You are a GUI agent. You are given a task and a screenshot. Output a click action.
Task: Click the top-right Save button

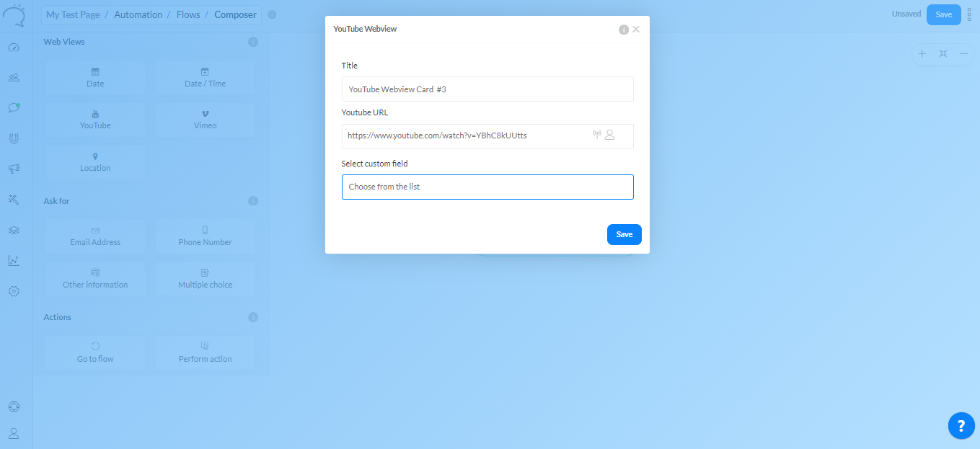[x=943, y=14]
